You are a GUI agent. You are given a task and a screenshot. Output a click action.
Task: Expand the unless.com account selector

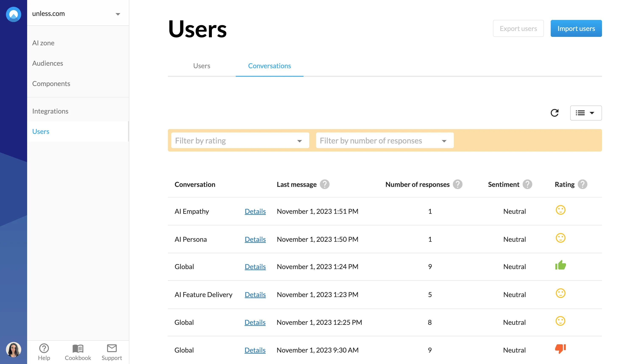pos(78,14)
